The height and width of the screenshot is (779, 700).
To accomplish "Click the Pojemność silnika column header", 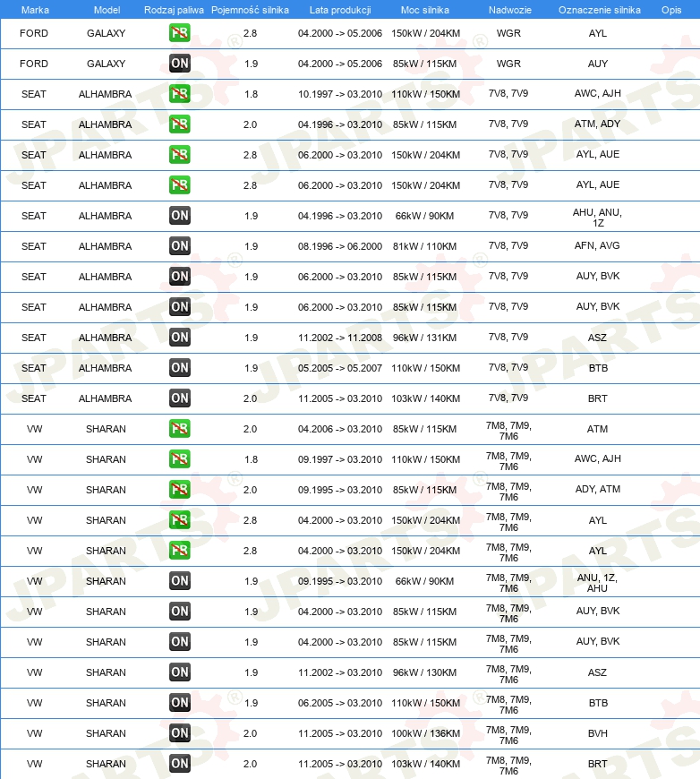I will tap(250, 10).
